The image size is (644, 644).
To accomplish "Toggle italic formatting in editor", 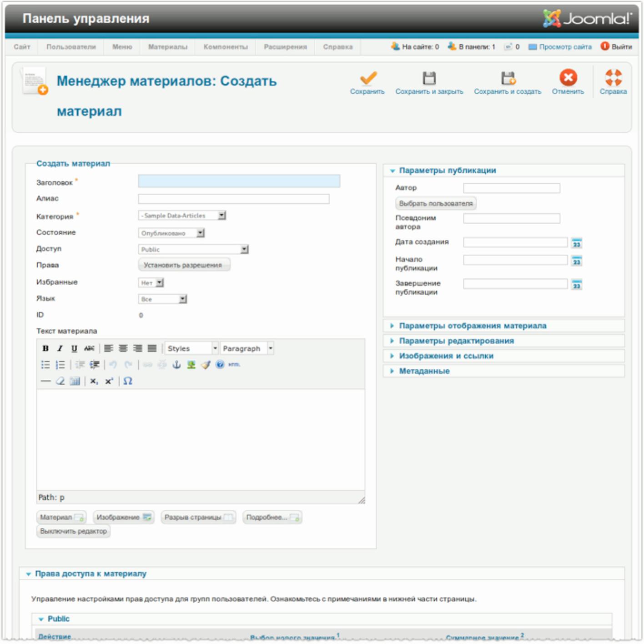I will [60, 348].
